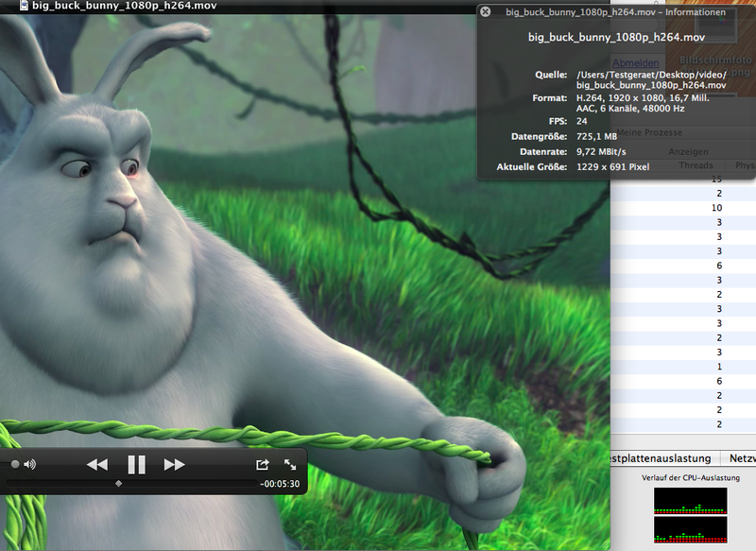Rewind the Big Buck Bunny video

pos(97,465)
